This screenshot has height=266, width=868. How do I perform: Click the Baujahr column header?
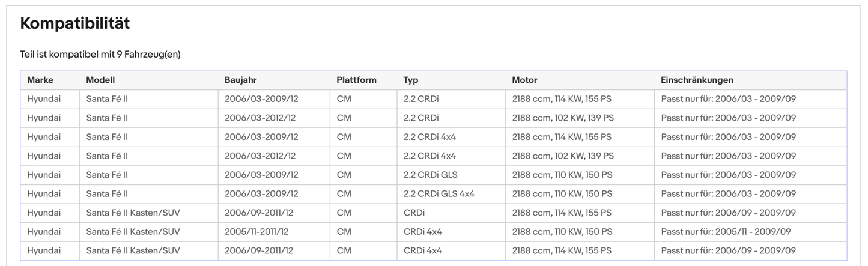(x=240, y=80)
